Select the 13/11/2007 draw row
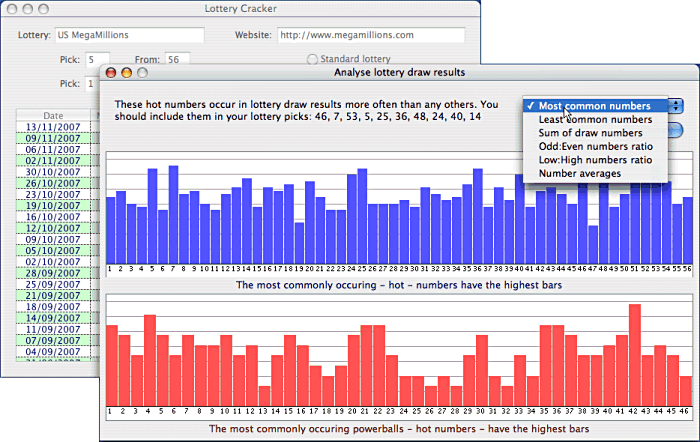This screenshot has width=700, height=442. (54, 127)
